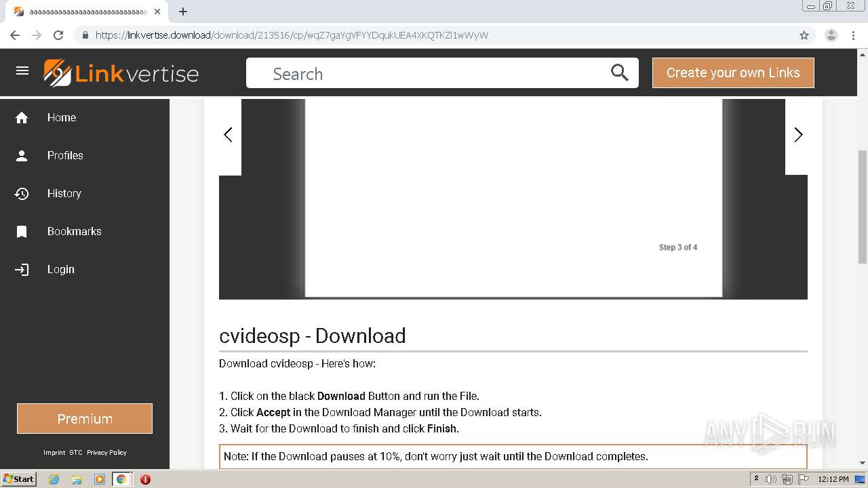The width and height of the screenshot is (868, 488).
Task: Open a new browser tab
Action: (183, 12)
